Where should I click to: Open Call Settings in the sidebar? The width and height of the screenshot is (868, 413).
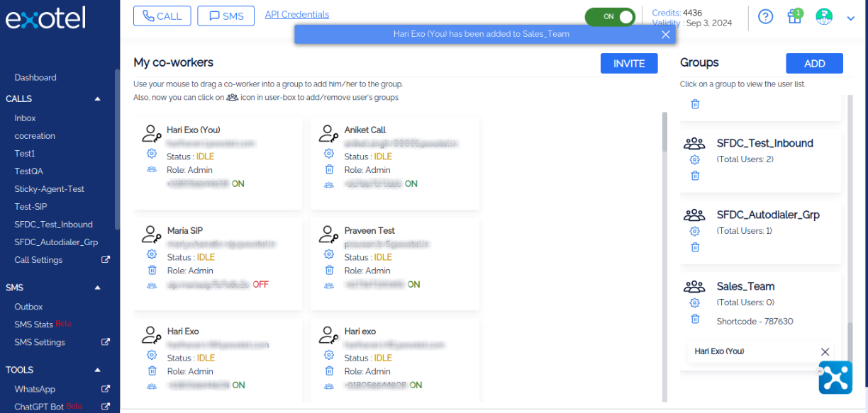click(38, 260)
